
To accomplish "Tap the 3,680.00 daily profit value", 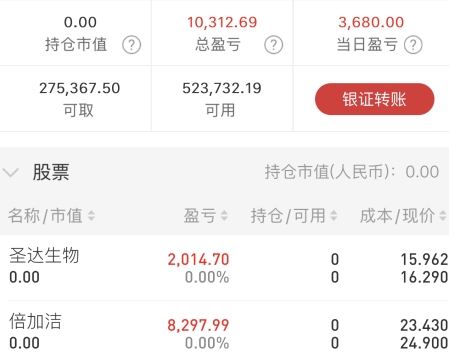I will tap(371, 22).
